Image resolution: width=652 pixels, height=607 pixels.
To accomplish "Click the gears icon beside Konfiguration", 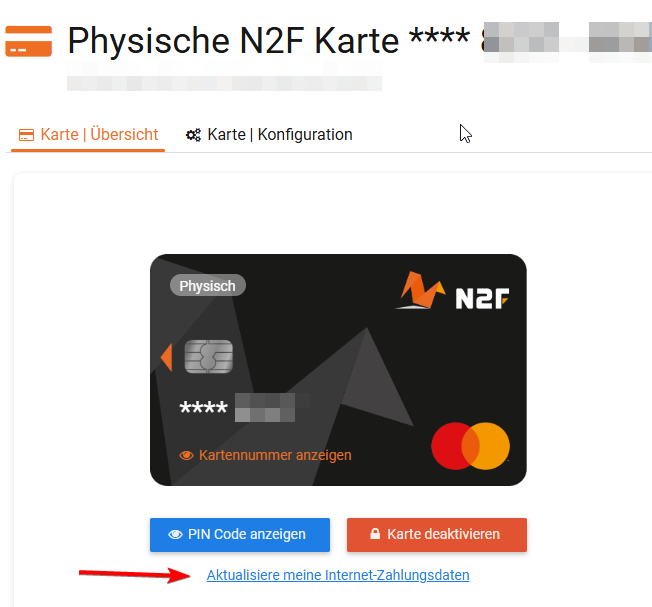I will (x=193, y=135).
